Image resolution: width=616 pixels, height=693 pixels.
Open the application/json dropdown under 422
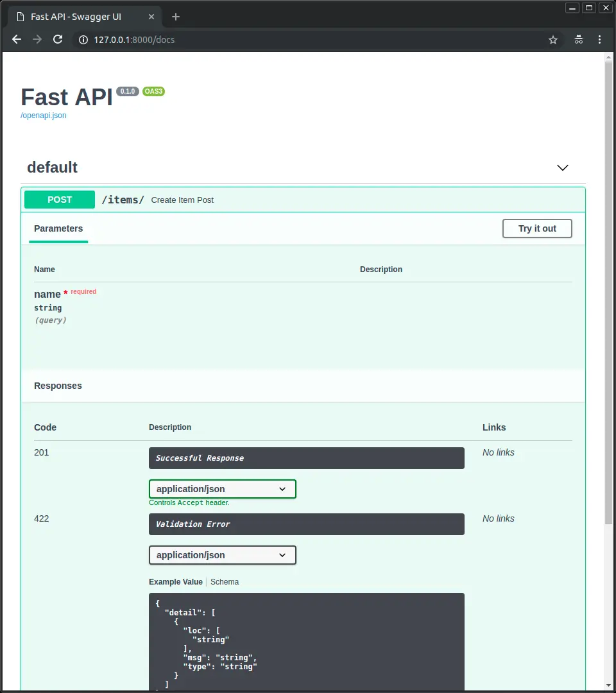pyautogui.click(x=222, y=554)
